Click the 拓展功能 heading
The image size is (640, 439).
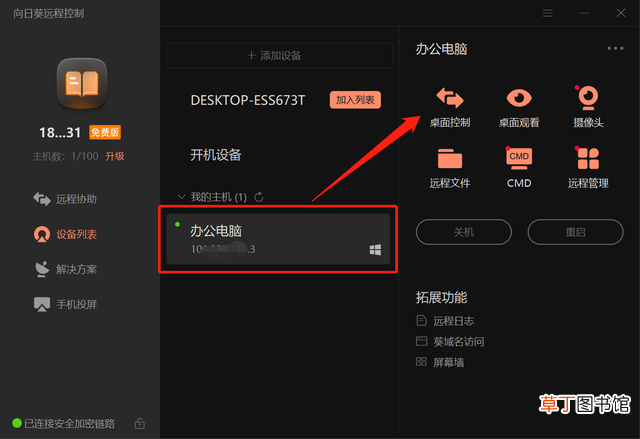(441, 297)
